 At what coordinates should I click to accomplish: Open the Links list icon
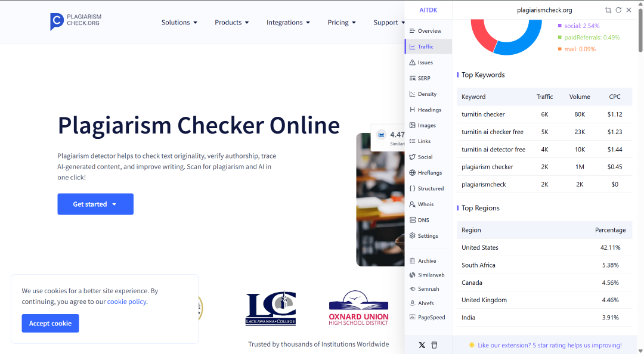coord(412,141)
